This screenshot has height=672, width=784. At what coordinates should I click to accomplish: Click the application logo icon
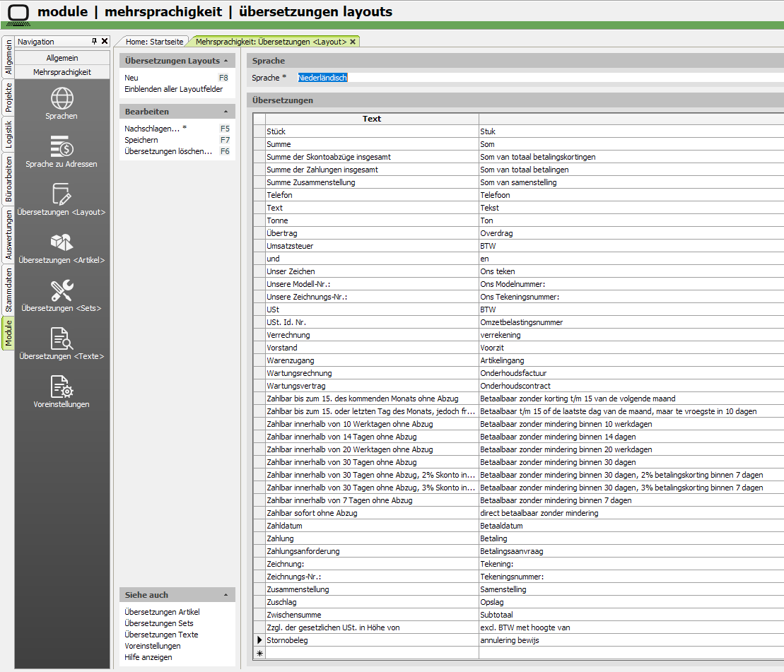18,14
